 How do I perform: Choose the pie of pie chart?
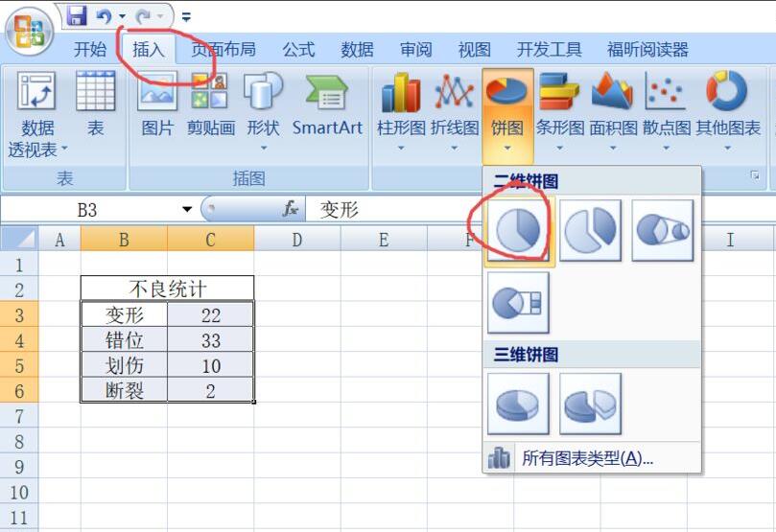point(663,231)
